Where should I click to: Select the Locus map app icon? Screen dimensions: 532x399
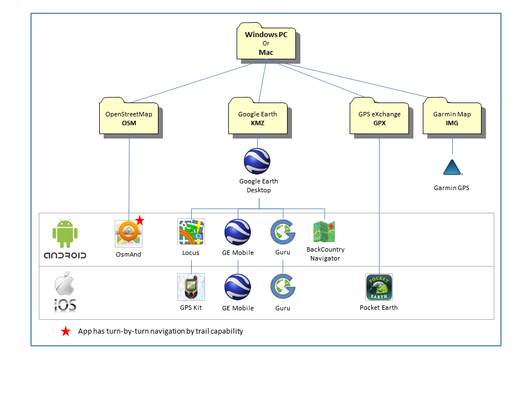[191, 232]
